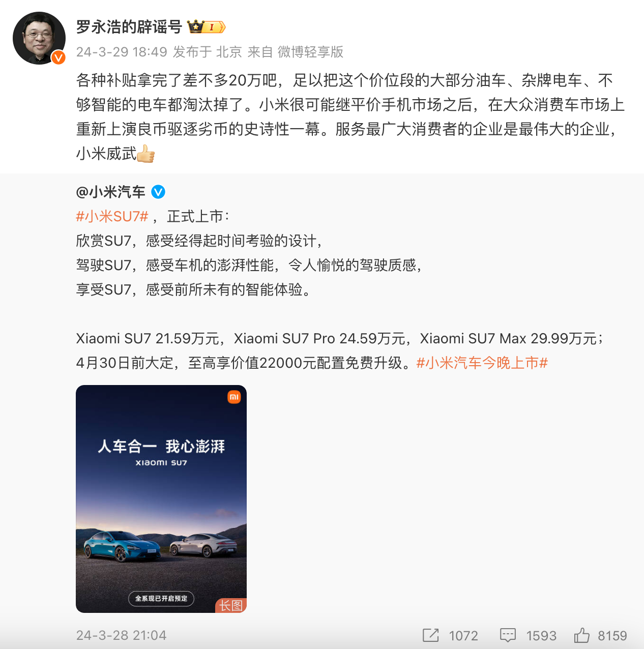Click the thumbs-up emoji after 小米威武
Image resolution: width=644 pixels, height=649 pixels.
pos(145,153)
